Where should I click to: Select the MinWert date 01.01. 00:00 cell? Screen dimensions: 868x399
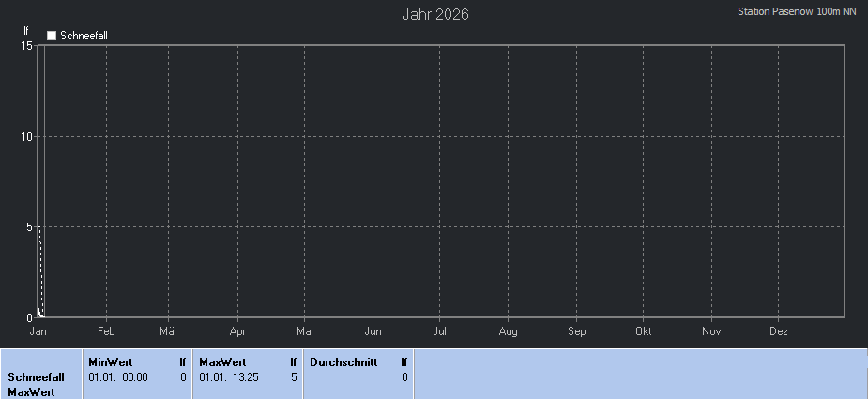pyautogui.click(x=118, y=376)
